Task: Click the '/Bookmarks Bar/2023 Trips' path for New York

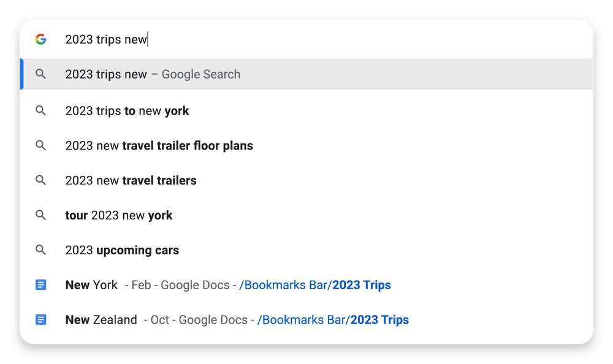Action: (314, 285)
